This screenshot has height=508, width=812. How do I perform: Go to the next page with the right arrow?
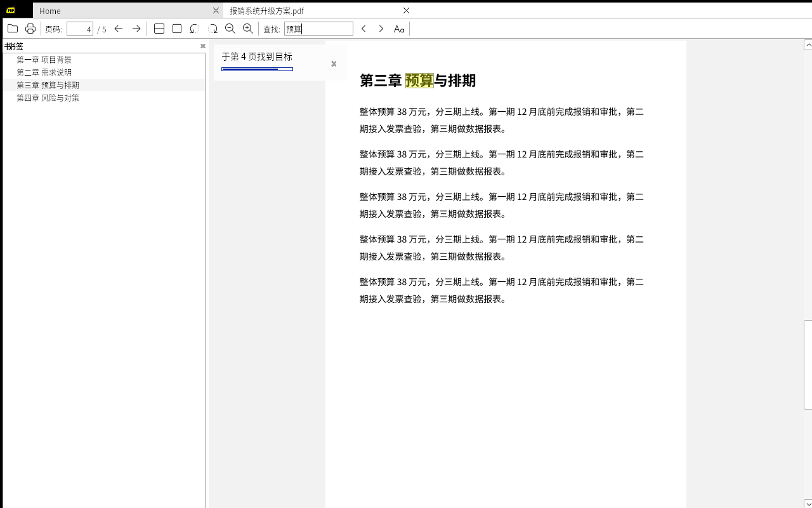pos(136,29)
